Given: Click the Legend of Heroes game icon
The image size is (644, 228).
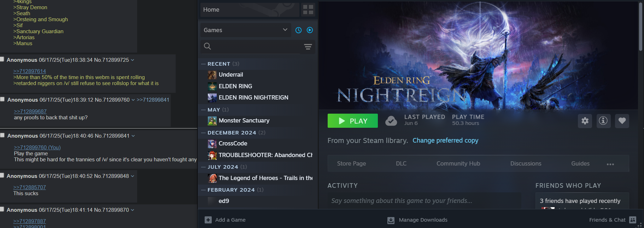Looking at the screenshot, I should pyautogui.click(x=212, y=178).
